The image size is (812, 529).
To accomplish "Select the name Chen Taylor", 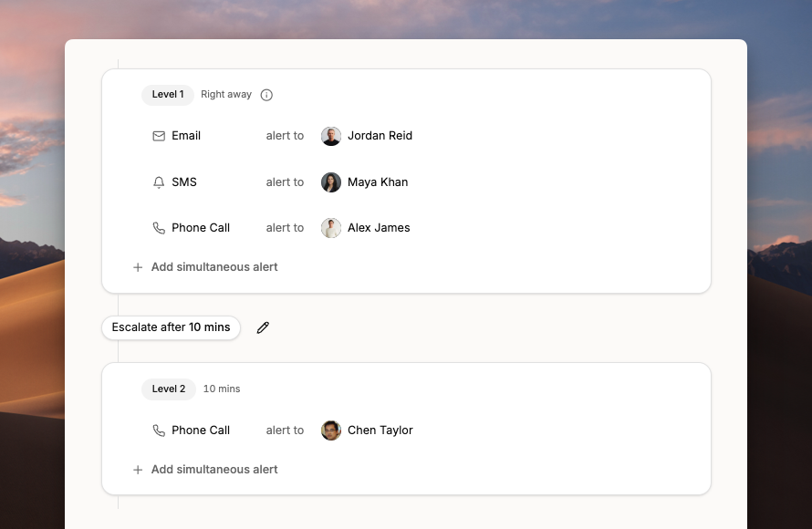I will click(380, 430).
